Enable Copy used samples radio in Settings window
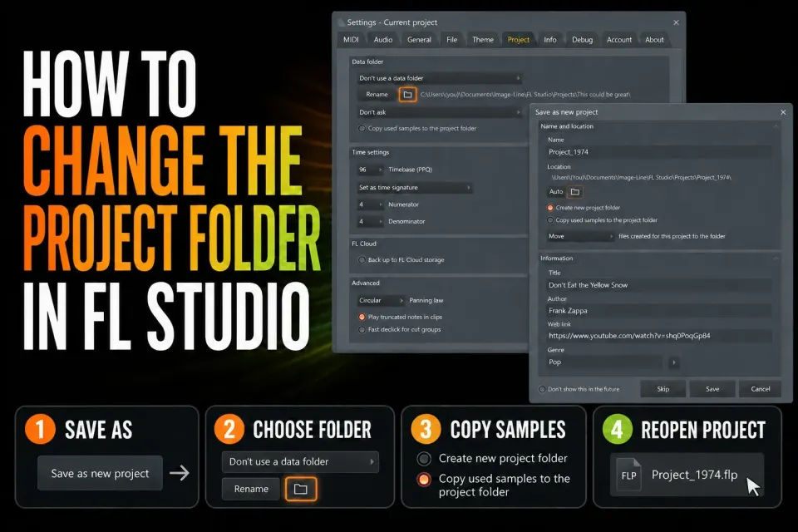798x532 pixels. click(x=362, y=128)
